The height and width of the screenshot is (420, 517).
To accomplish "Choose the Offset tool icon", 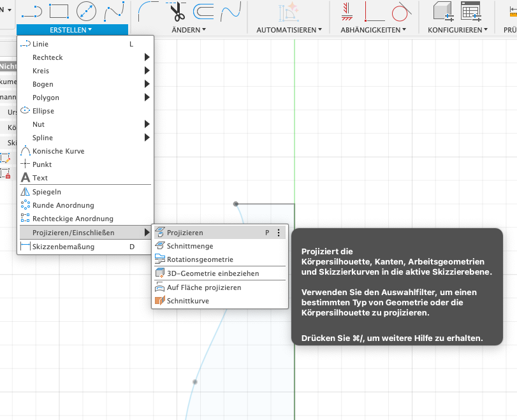I will [203, 11].
